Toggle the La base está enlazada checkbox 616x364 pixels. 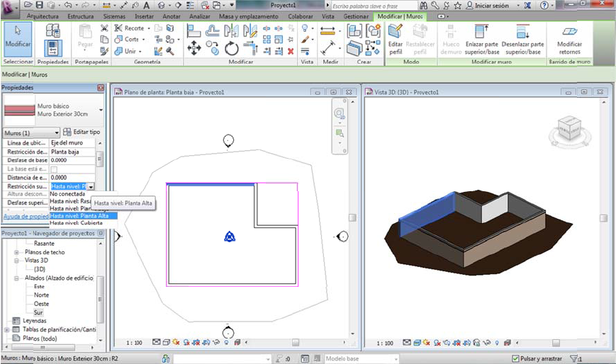click(x=54, y=169)
